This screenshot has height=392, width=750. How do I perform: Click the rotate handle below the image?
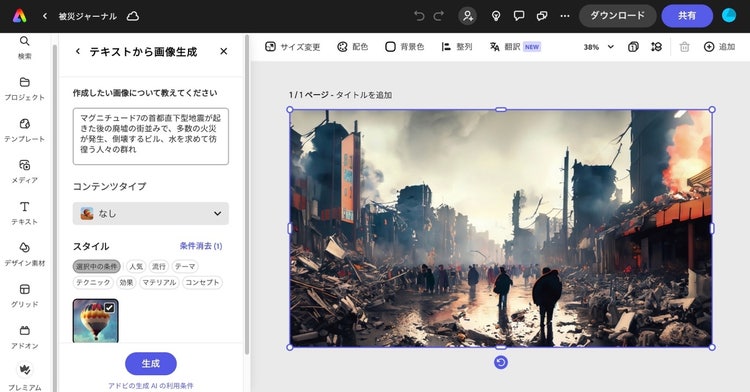tap(501, 363)
